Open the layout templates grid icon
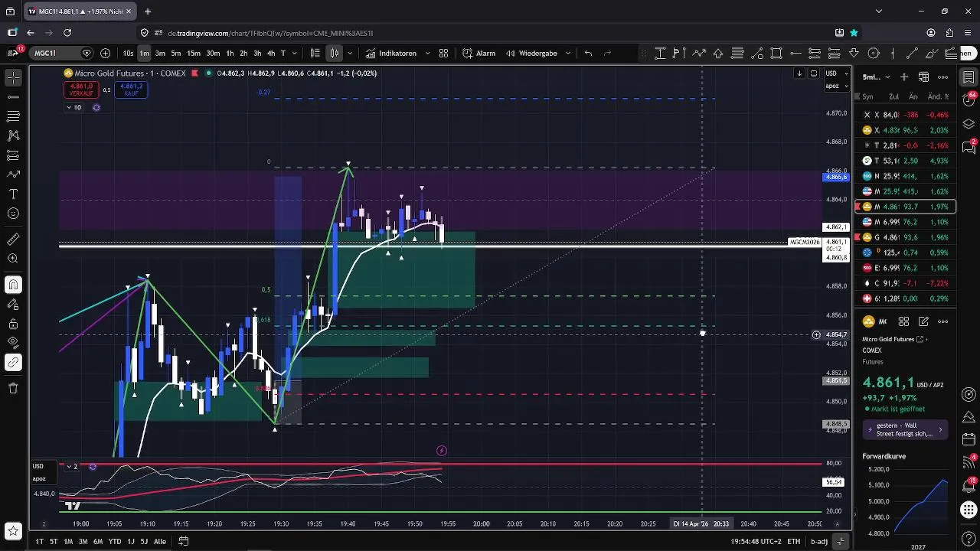The height and width of the screenshot is (551, 980). (443, 54)
